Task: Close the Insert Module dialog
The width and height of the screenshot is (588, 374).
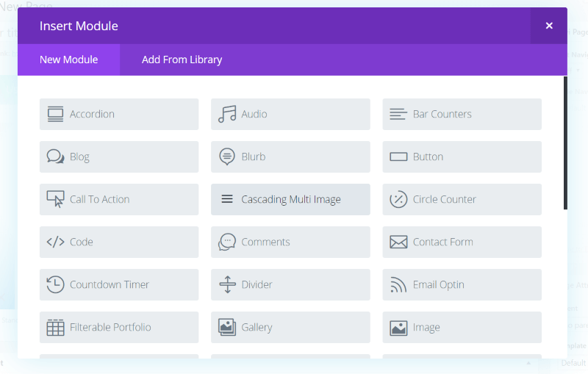Action: point(549,26)
